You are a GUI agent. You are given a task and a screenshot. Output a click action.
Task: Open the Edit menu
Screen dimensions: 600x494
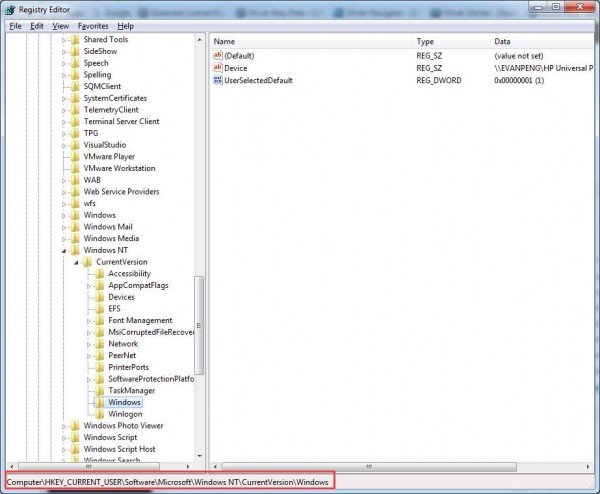[x=37, y=26]
